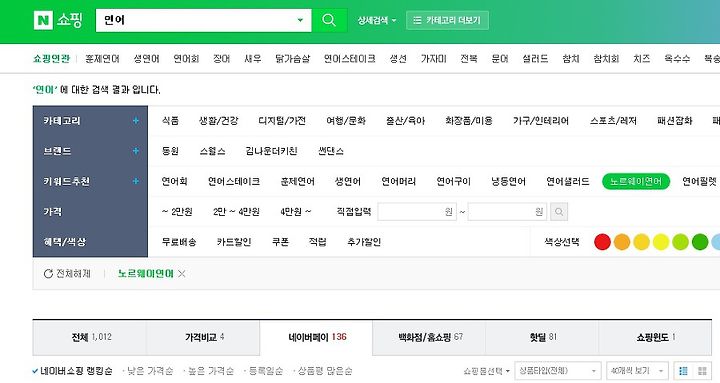Open the 상품타입(전체) combo box

[x=558, y=371]
